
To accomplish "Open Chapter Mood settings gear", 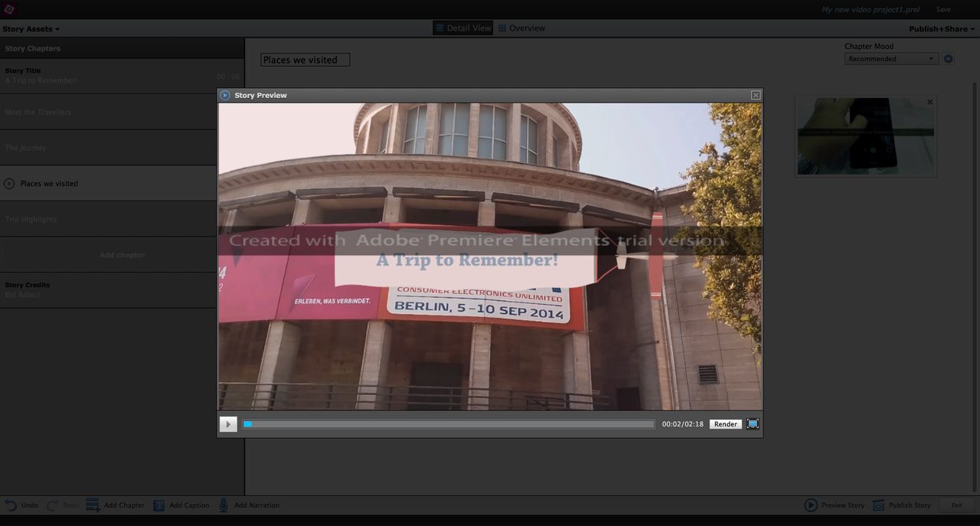I will coord(949,59).
